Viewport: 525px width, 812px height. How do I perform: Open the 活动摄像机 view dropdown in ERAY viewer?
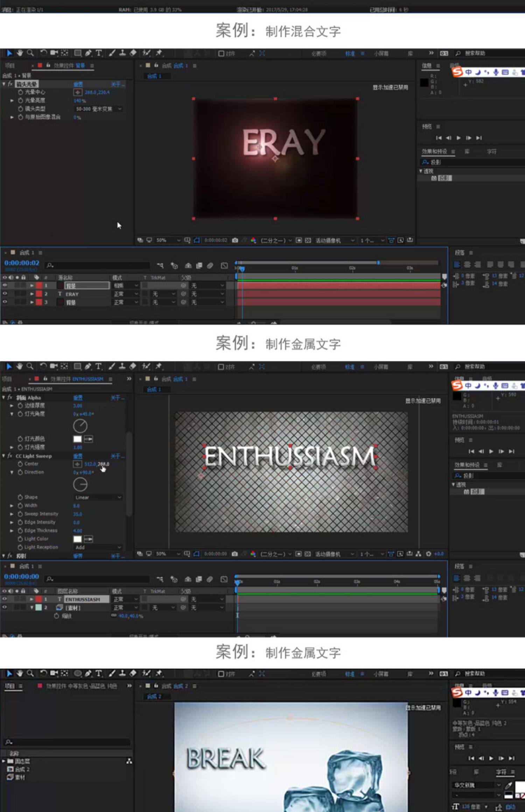point(335,241)
